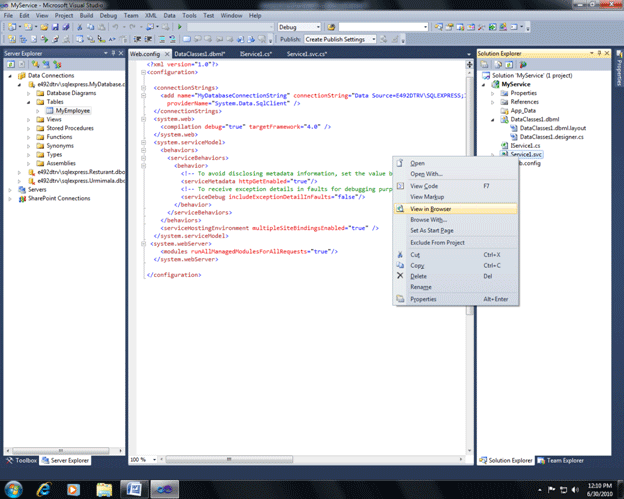Open the Toolbox panel tab
Image resolution: width=624 pixels, height=499 pixels.
24,460
